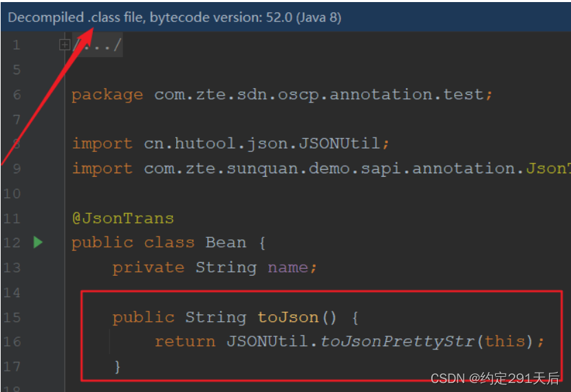Click the closing brace on line 17

(x=117, y=367)
